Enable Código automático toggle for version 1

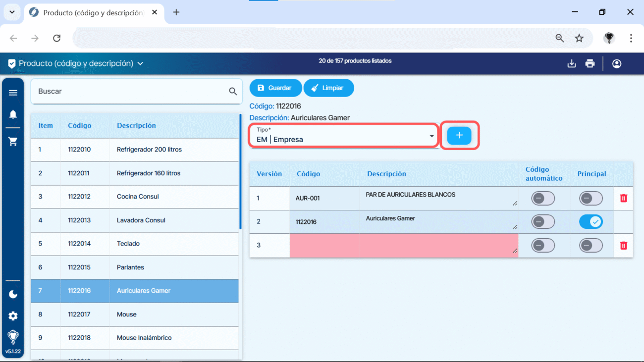click(543, 199)
